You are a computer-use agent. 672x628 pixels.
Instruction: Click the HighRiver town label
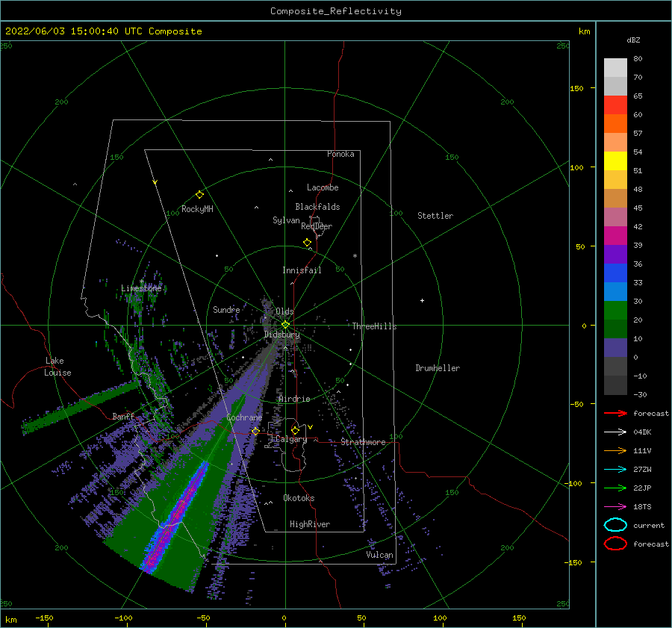point(310,524)
